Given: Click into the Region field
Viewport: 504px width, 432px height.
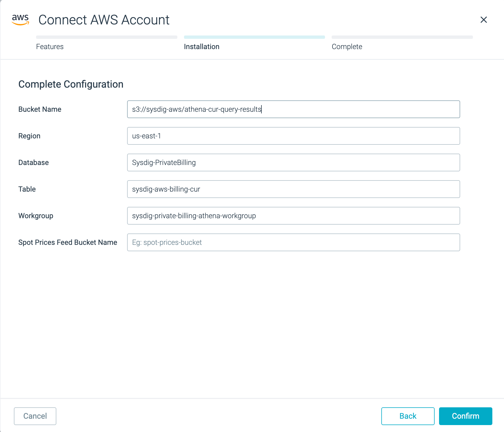Looking at the screenshot, I should pos(294,136).
